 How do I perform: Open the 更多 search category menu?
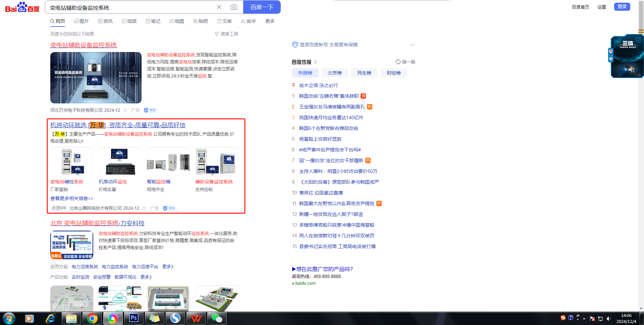270,21
